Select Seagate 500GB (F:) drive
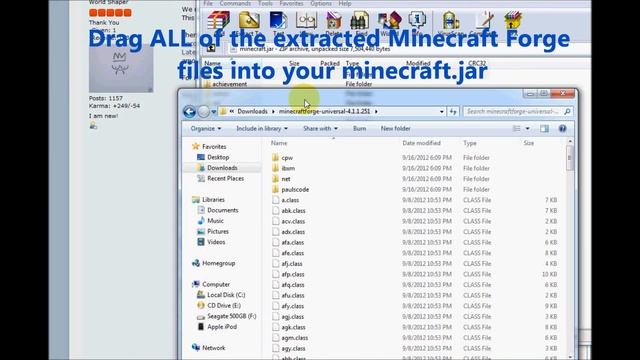Screen dimensions: 640x360 (x=231, y=316)
